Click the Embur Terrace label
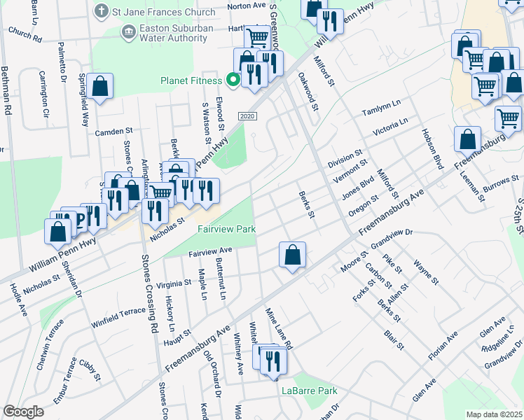This screenshot has width=524, height=420. (x=65, y=381)
